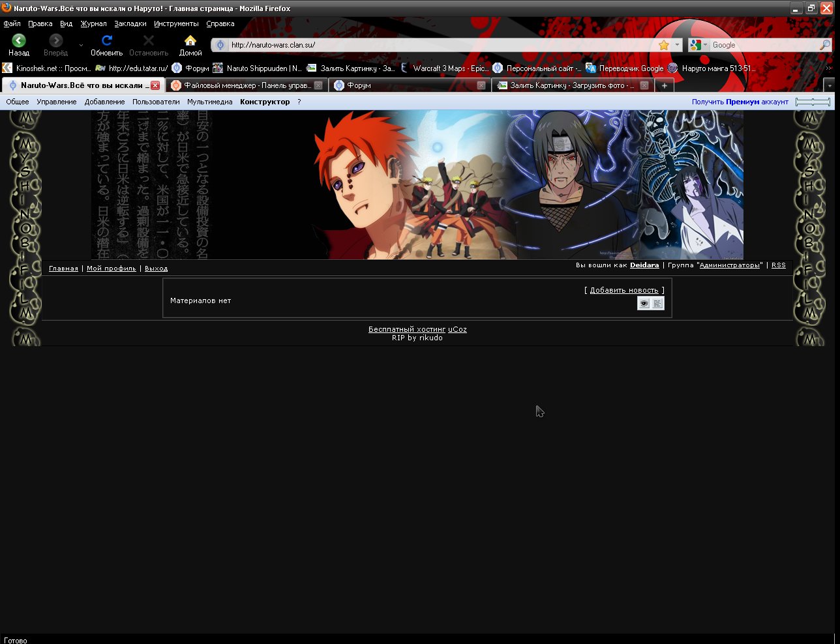Viewport: 840px width, 644px height.
Task: Open the address bar history dropdown
Action: point(677,45)
